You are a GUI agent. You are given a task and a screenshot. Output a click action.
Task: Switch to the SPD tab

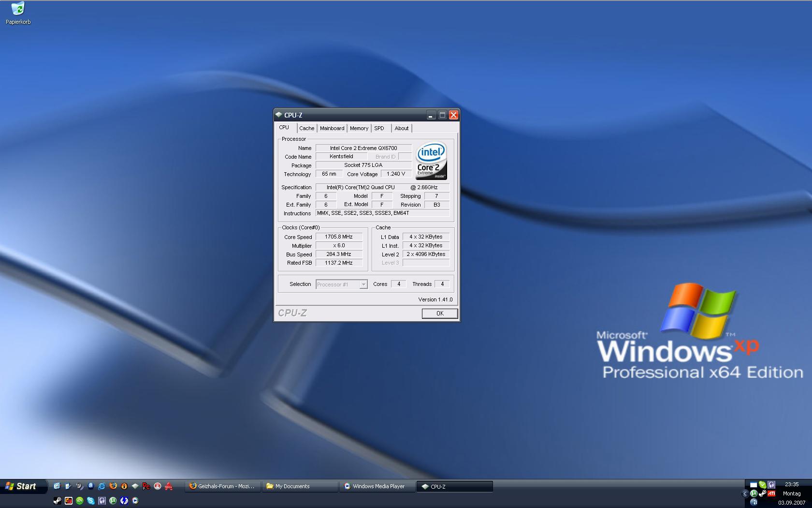[379, 128]
